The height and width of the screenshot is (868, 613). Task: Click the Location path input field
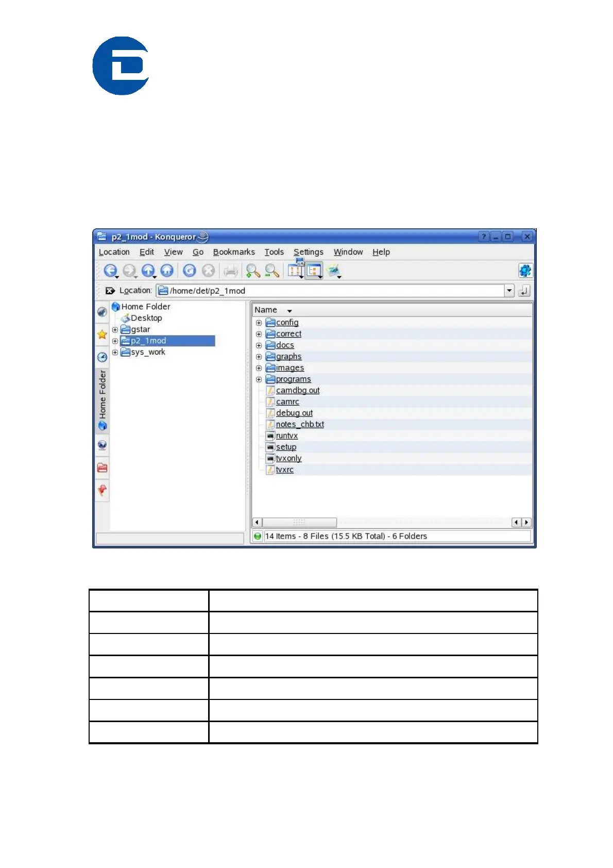(x=330, y=291)
